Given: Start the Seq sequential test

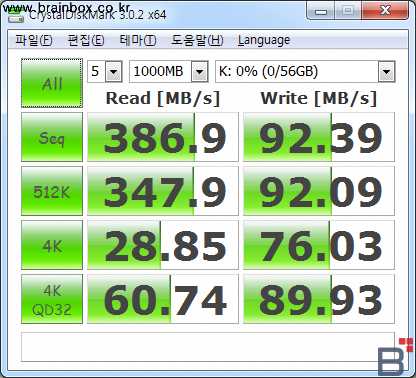Looking at the screenshot, I should click(52, 137).
